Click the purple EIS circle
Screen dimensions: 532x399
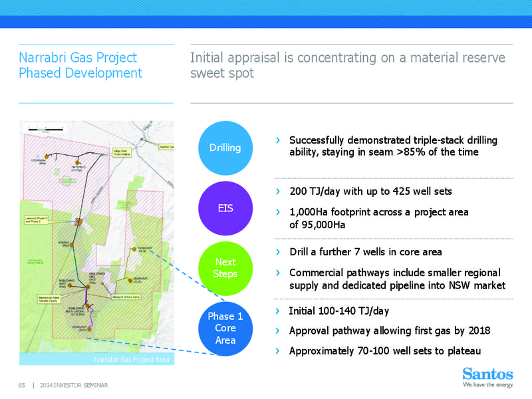(x=225, y=208)
